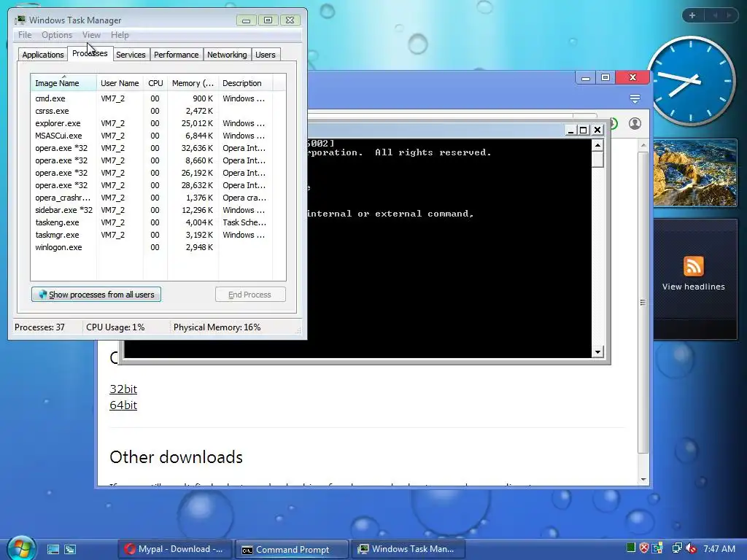Select the winlogon.exe process row
The image size is (747, 560).
(152, 247)
